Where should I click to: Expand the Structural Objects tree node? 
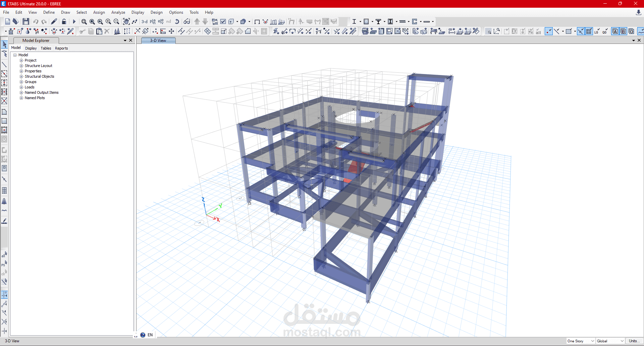[x=21, y=76]
